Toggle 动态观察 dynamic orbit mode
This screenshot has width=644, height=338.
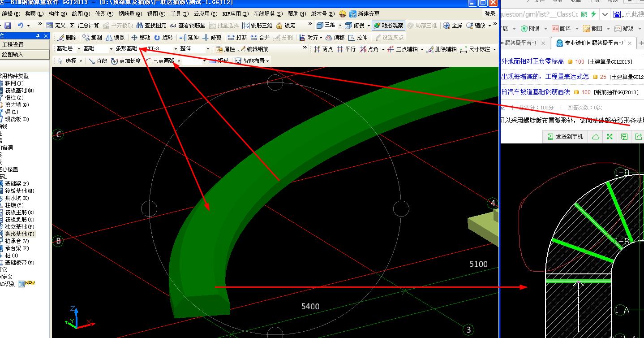388,26
